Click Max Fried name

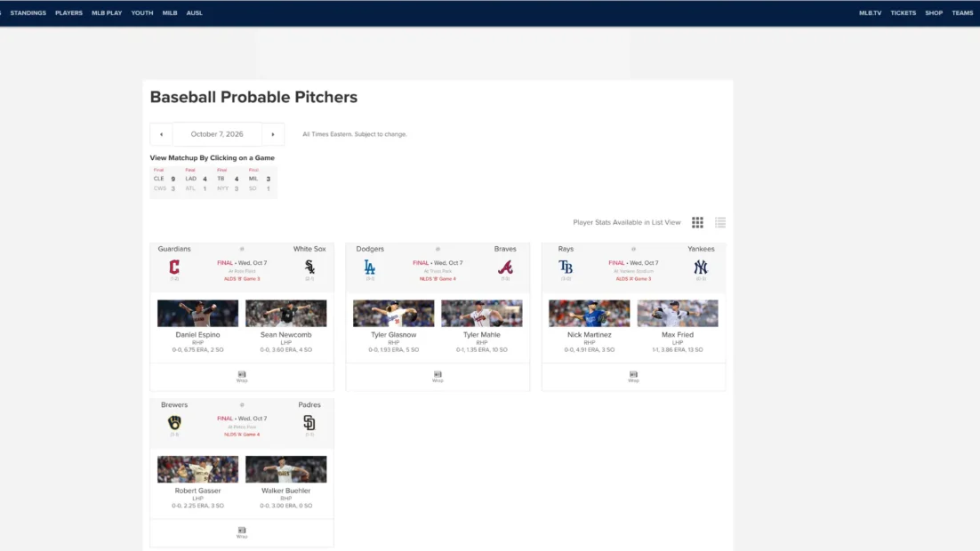[678, 335]
